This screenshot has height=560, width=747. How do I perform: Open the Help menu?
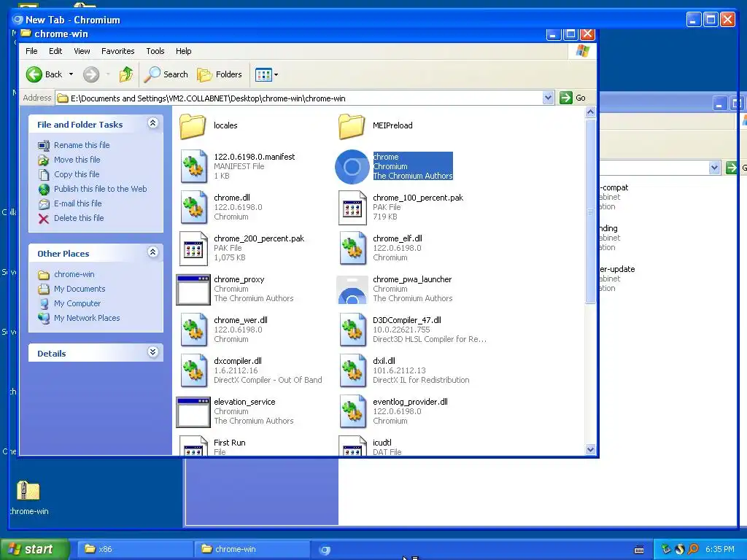[183, 51]
